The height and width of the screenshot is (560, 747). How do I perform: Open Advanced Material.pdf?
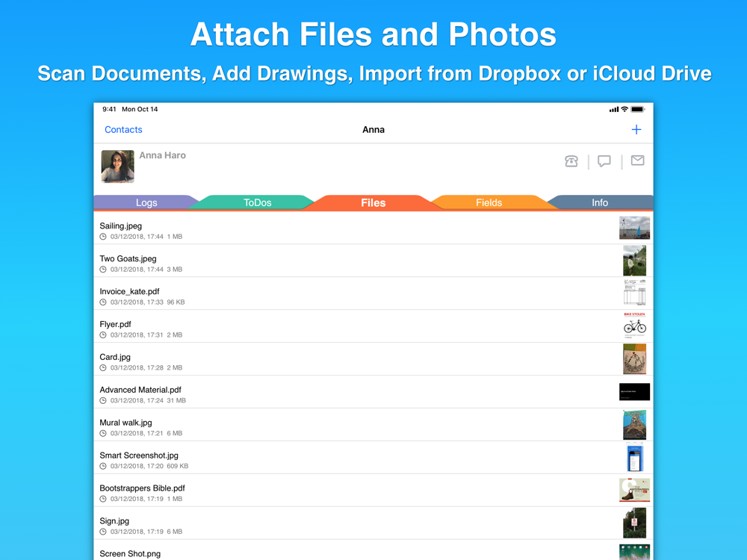pyautogui.click(x=373, y=393)
